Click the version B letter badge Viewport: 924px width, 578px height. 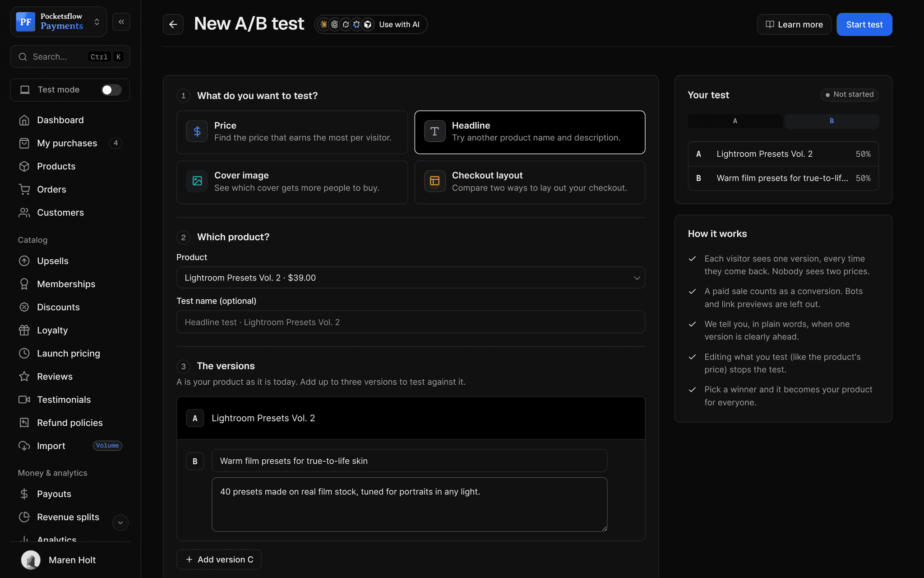click(195, 461)
